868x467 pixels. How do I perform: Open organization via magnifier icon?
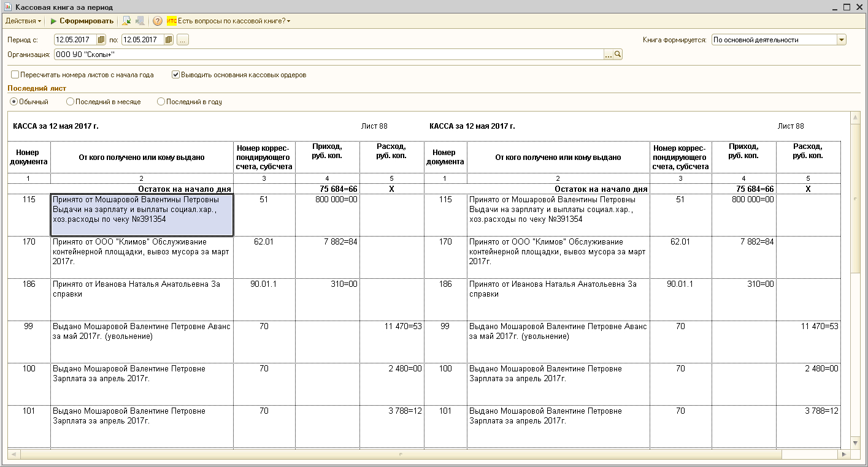click(x=618, y=55)
